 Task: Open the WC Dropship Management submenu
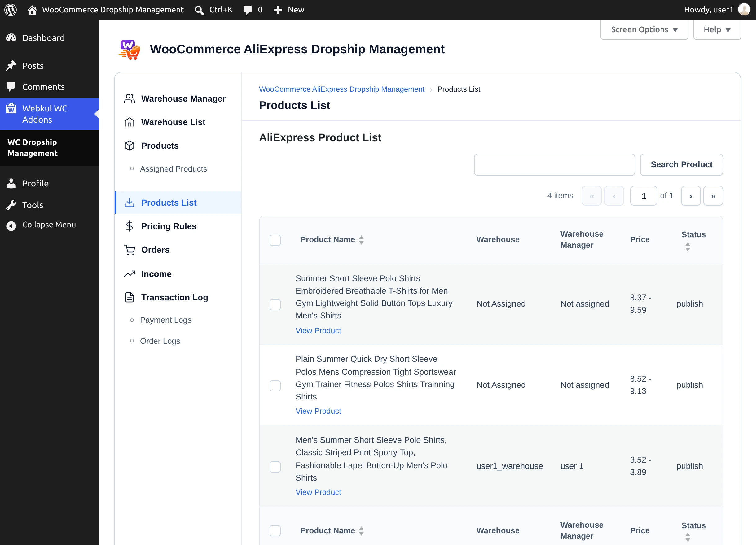32,148
